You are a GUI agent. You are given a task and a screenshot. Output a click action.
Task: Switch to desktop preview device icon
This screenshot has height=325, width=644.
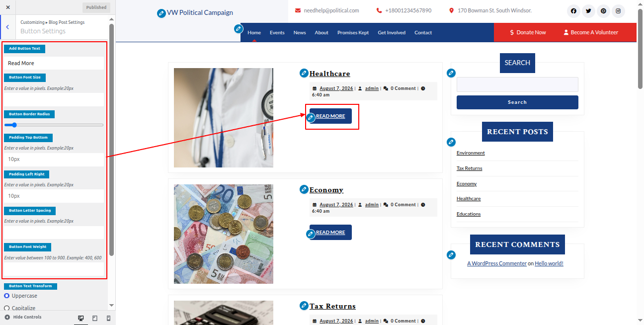point(81,318)
